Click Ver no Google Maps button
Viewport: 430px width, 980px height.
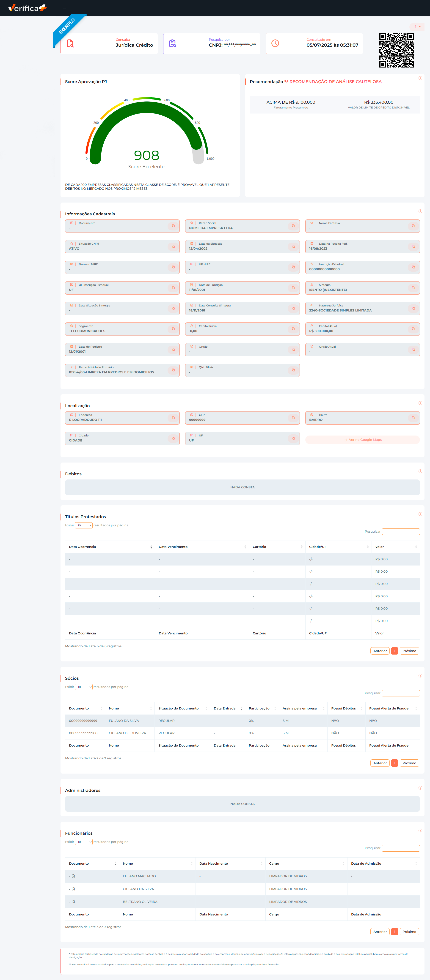coord(362,440)
